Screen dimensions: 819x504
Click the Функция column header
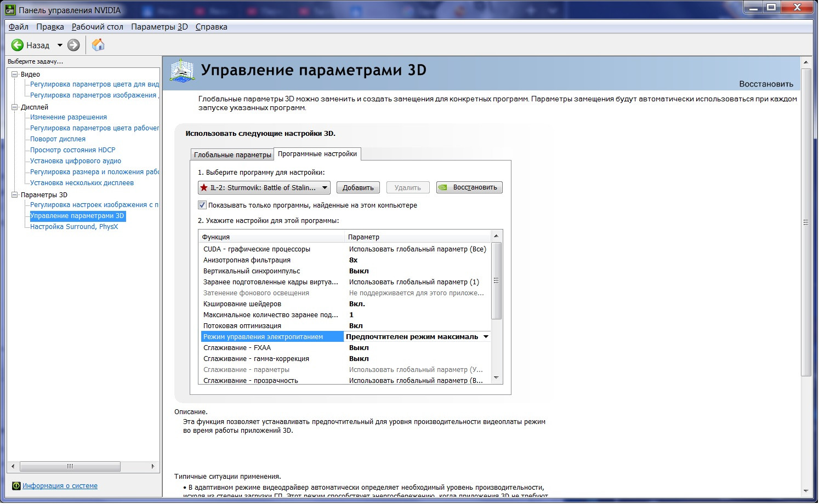[271, 237]
